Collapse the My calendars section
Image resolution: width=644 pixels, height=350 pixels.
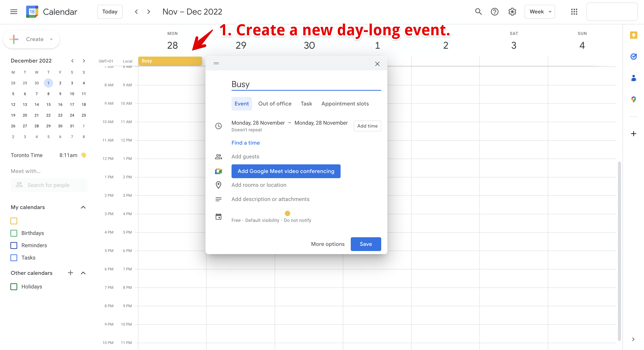pos(83,207)
